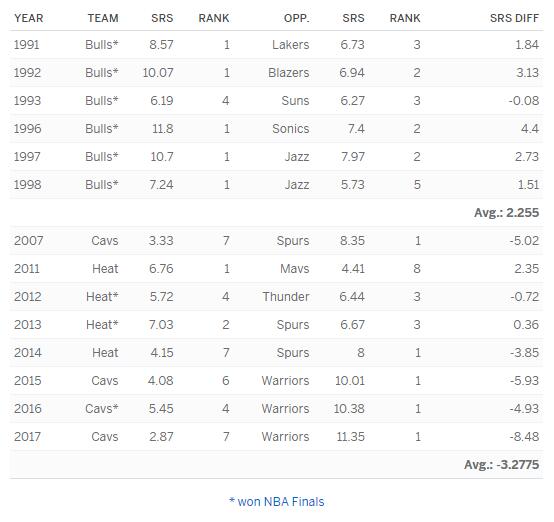554x522 pixels.
Task: Click the Avg.: 2.255 summary value
Action: point(507,213)
